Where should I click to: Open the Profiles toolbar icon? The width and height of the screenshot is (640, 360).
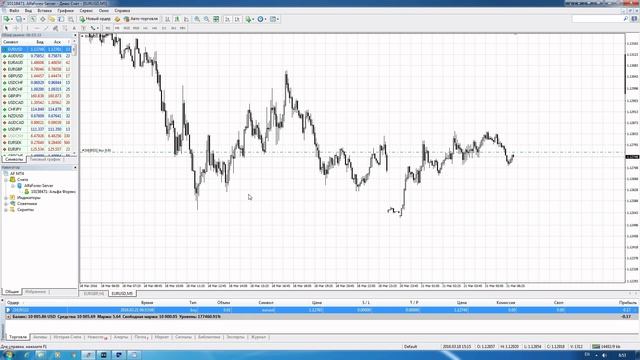18,19
